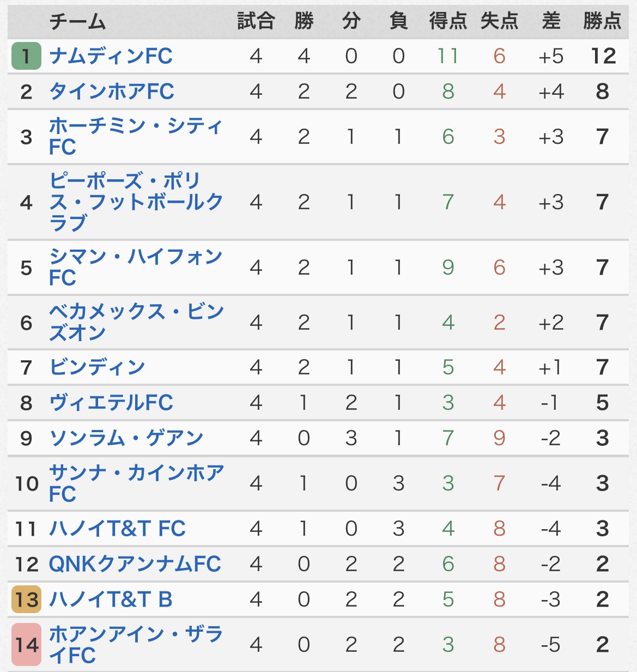The width and height of the screenshot is (637, 672).
Task: Click the ハノイT&T FC team link
Action: point(117,529)
